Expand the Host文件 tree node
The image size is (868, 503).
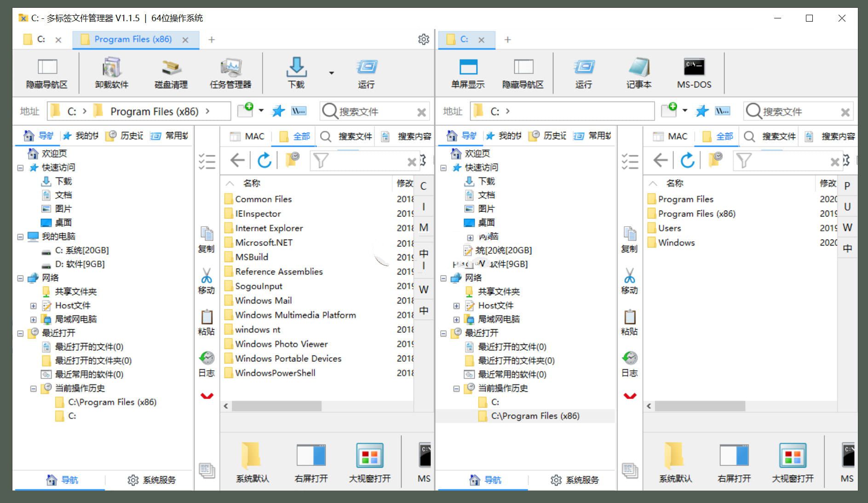(33, 305)
